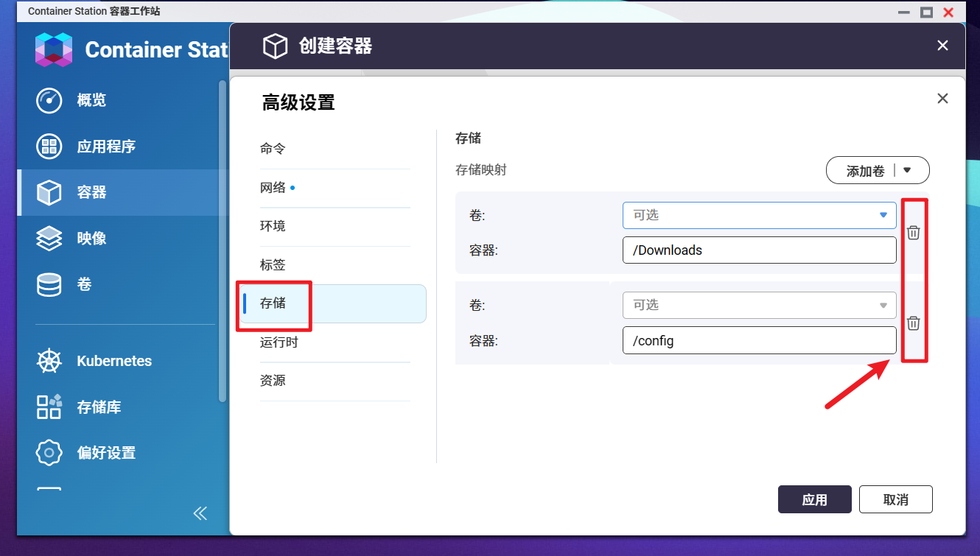Click the 存储库 repository icon
The width and height of the screenshot is (980, 556).
pyautogui.click(x=49, y=407)
